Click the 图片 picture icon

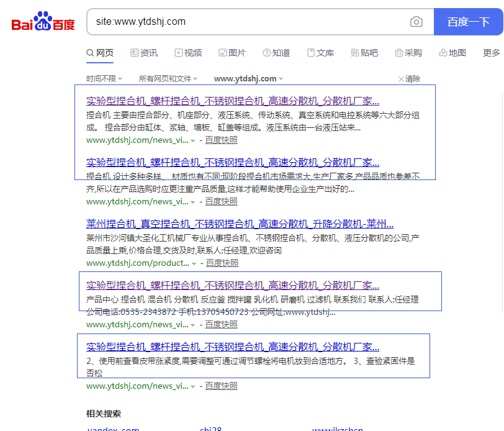click(222, 53)
